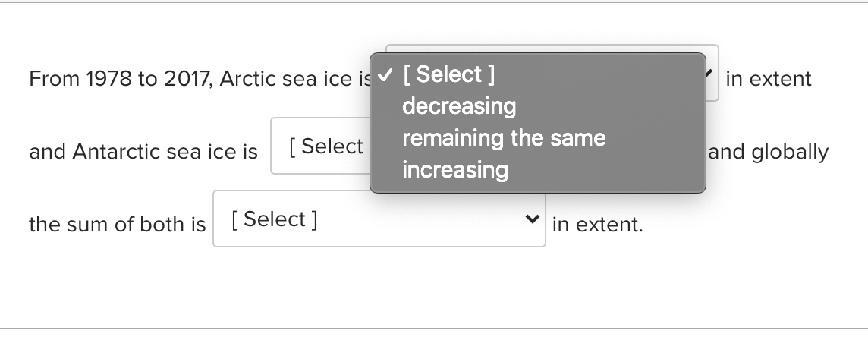Viewport: 868px width, 340px height.
Task: Click the chevron arrow on the sum dropdown
Action: 532,219
